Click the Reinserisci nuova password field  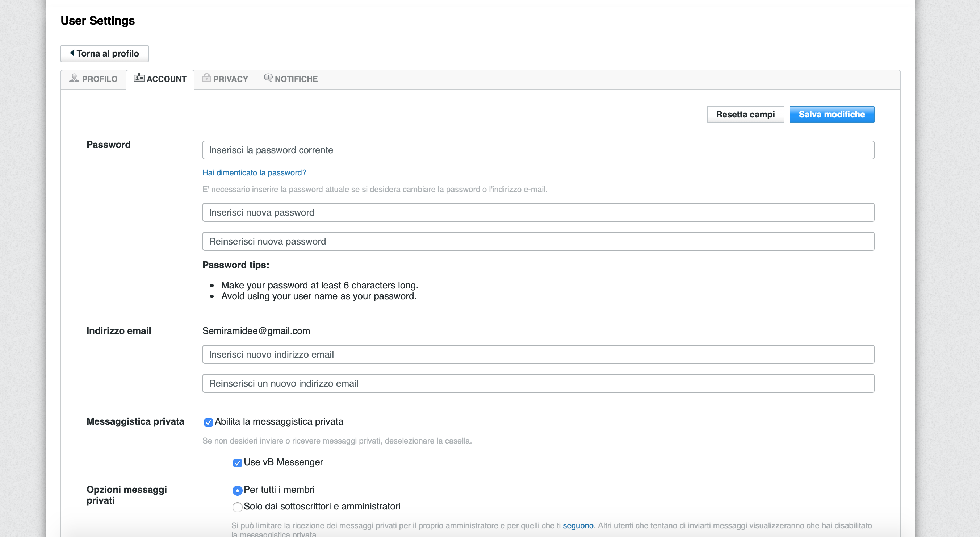(x=538, y=241)
